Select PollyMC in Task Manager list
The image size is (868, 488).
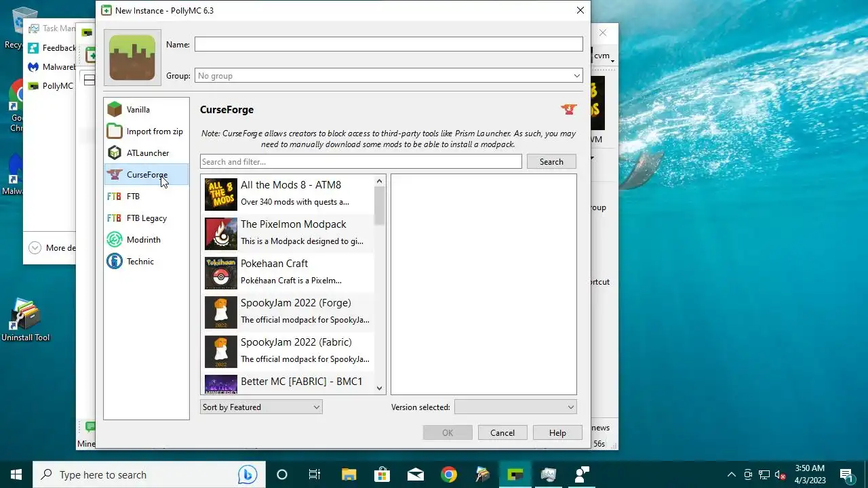(x=51, y=86)
